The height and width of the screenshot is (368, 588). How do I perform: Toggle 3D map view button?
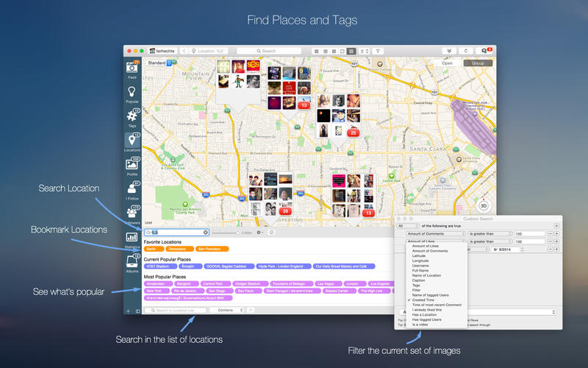pos(484,206)
